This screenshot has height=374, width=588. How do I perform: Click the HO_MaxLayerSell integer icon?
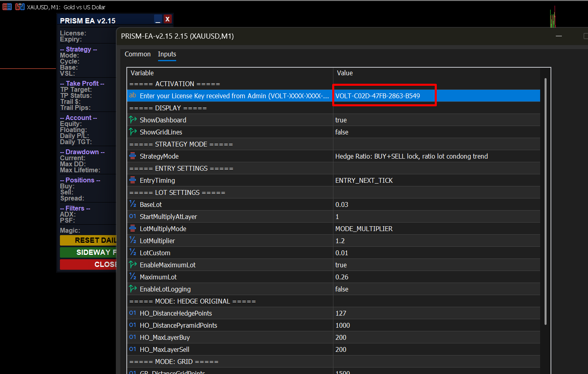click(x=133, y=349)
